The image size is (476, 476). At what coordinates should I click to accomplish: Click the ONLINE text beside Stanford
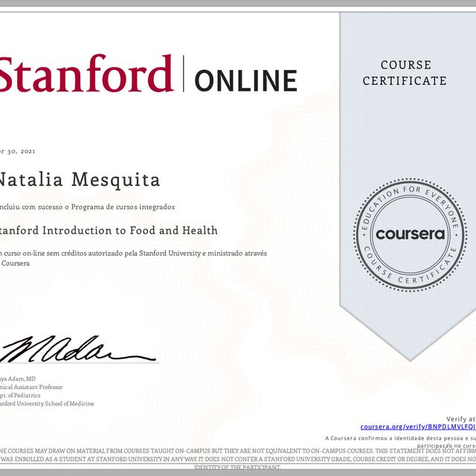coord(245,80)
